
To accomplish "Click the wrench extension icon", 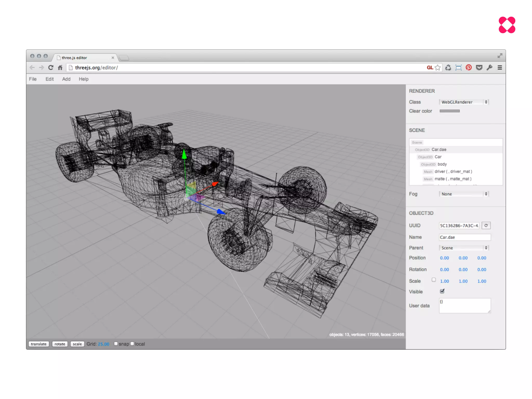I will pos(489,68).
